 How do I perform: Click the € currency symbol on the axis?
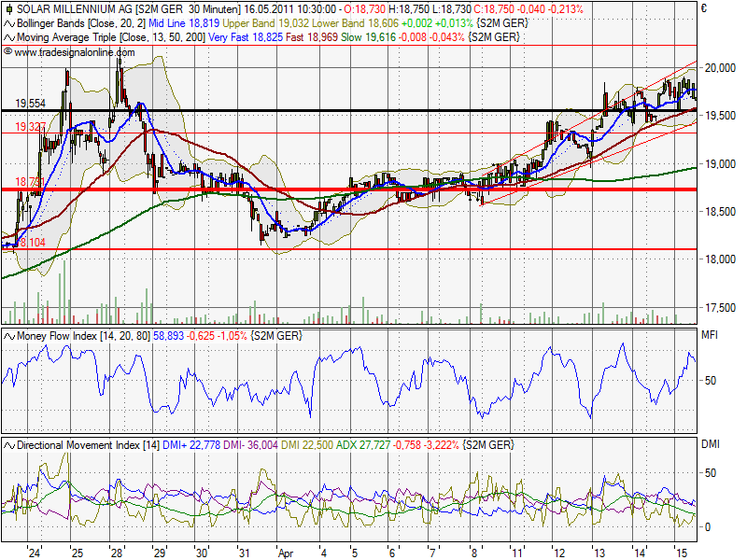coord(704,8)
